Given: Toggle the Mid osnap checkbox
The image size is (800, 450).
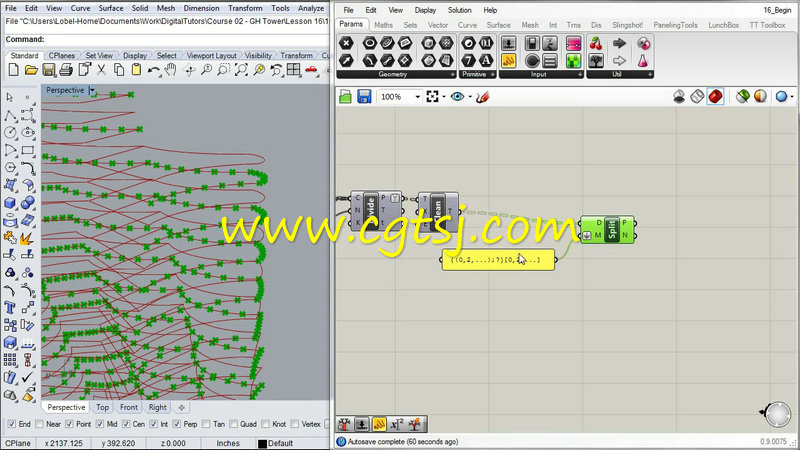Looking at the screenshot, I should tap(99, 424).
